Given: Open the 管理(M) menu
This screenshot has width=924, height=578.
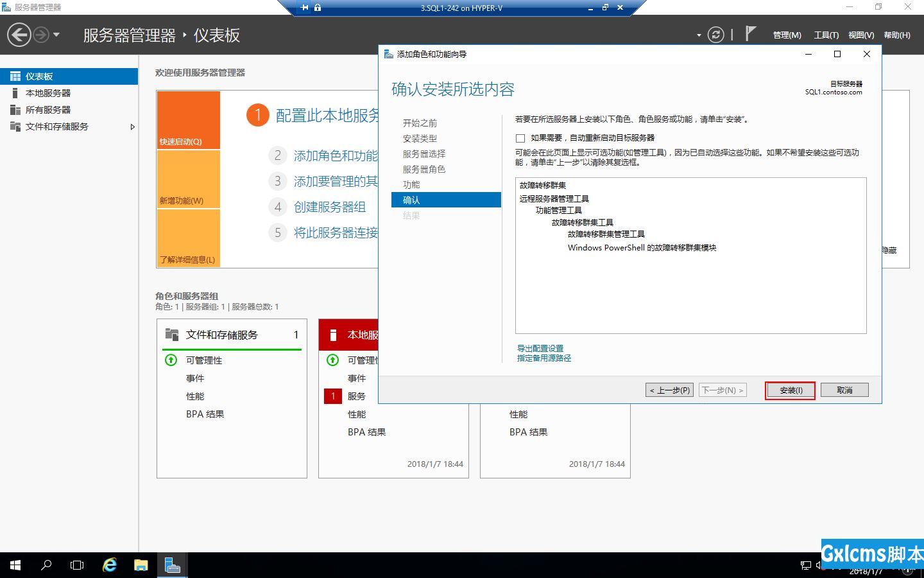Looking at the screenshot, I should point(787,35).
